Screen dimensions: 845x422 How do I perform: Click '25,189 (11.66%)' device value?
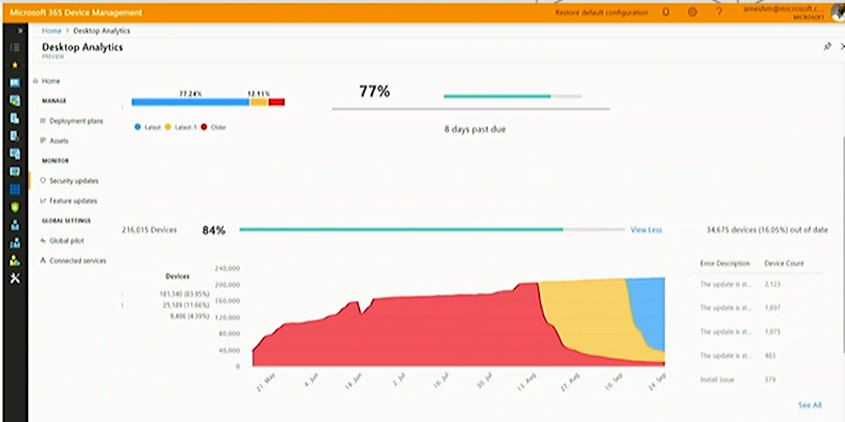[x=185, y=305]
